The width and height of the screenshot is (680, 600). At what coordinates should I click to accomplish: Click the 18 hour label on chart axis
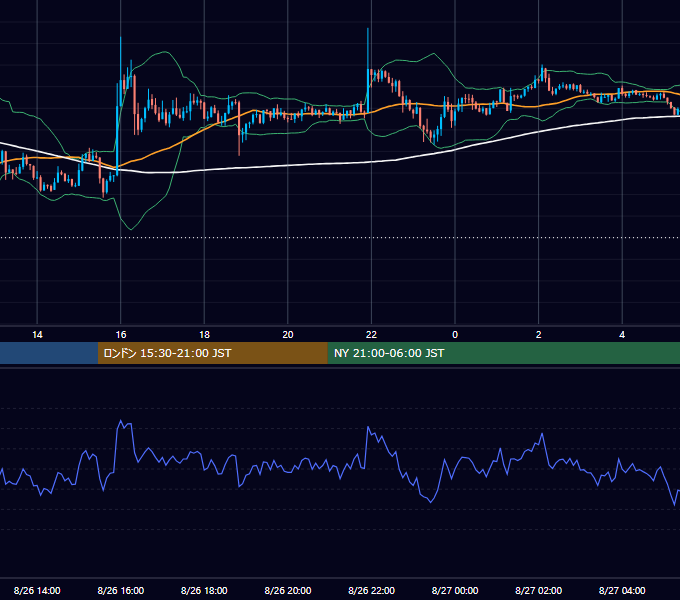pos(204,335)
